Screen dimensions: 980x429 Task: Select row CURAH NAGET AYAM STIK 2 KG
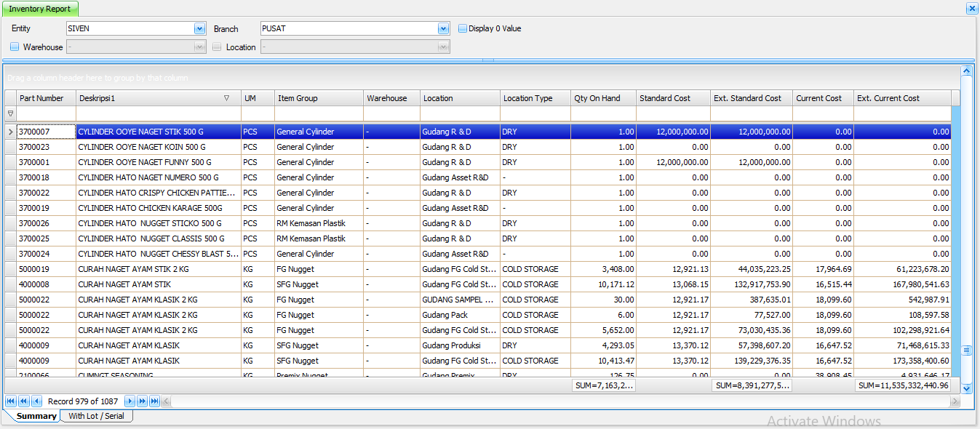coord(478,269)
